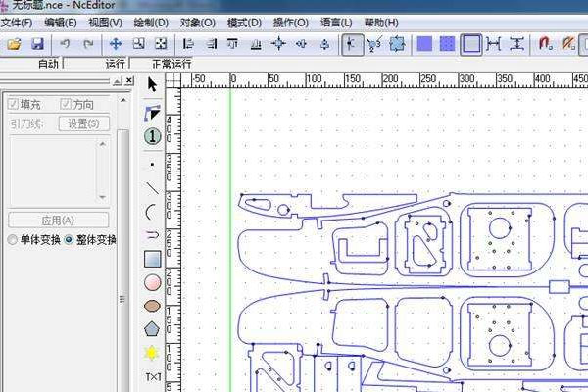Image resolution: width=588 pixels, height=392 pixels.
Task: Toggle the 方向 direction checkbox
Action: pos(66,104)
